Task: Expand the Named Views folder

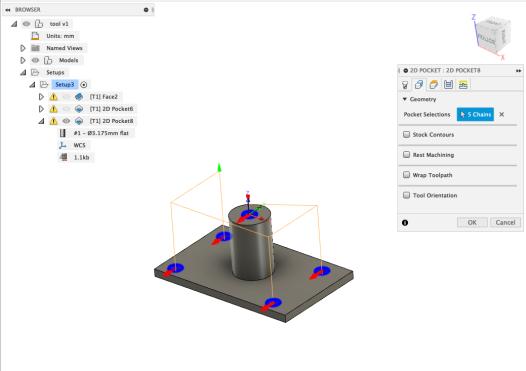Action: click(x=23, y=48)
